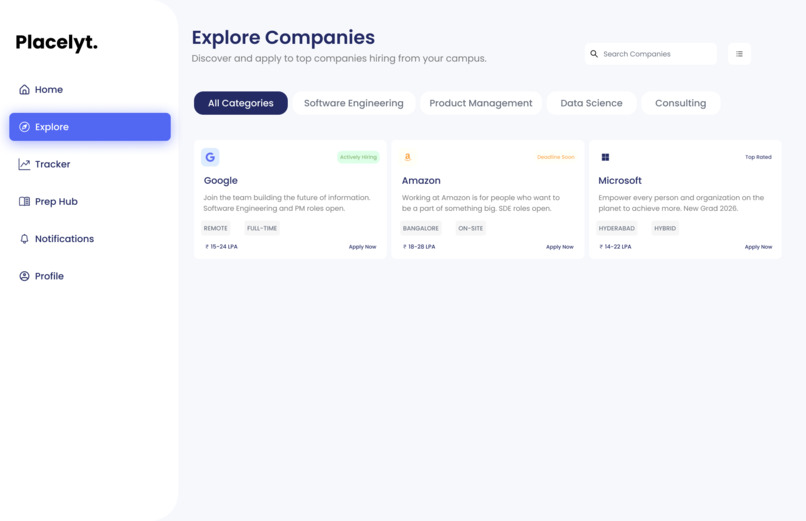The image size is (806, 521).
Task: Apply Now on the Microsoft card
Action: 758,247
